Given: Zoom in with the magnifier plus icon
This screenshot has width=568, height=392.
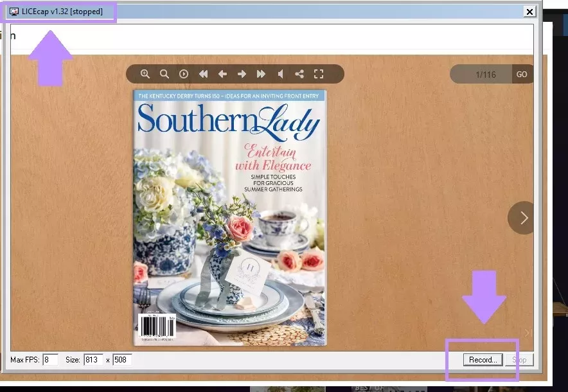Looking at the screenshot, I should [x=145, y=74].
